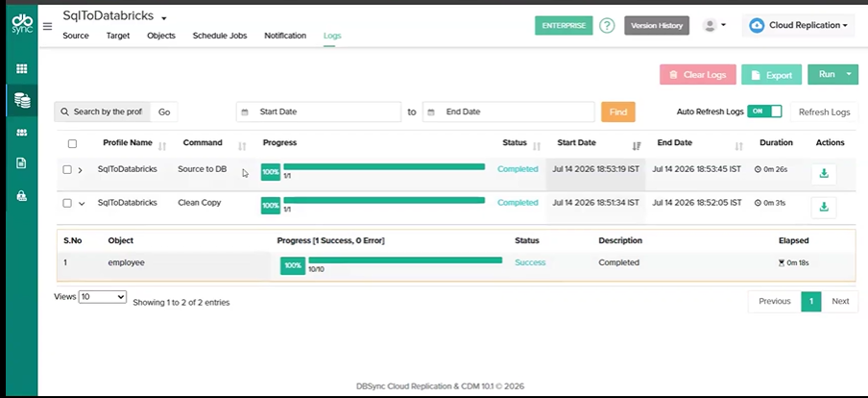Switch to the Target tab
The height and width of the screenshot is (398, 868).
click(118, 36)
